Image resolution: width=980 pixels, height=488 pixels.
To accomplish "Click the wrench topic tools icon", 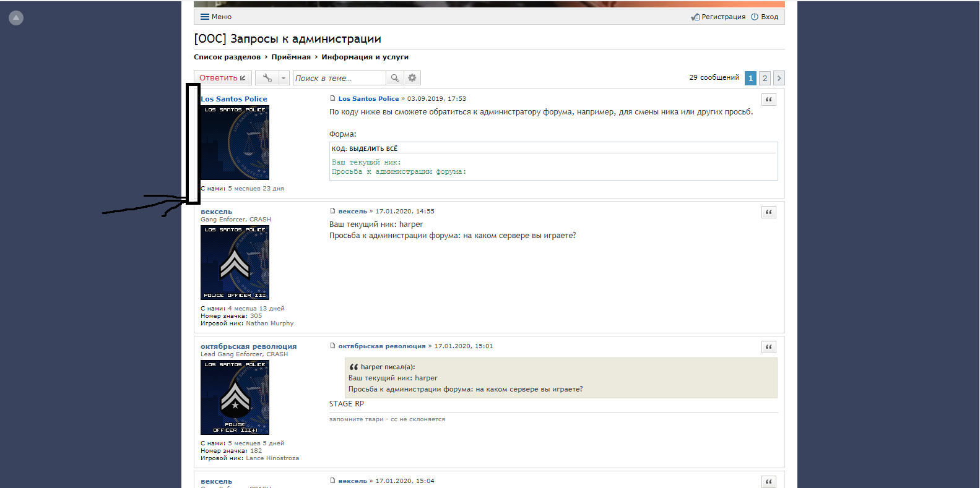I will pyautogui.click(x=267, y=78).
